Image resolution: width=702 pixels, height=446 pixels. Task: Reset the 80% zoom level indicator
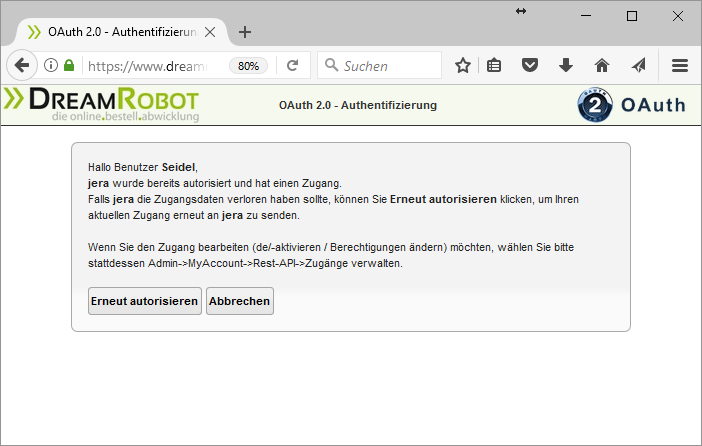pyautogui.click(x=249, y=66)
